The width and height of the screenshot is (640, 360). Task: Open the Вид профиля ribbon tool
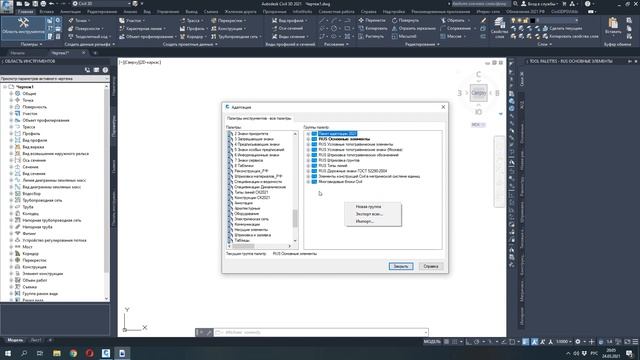coord(290,20)
